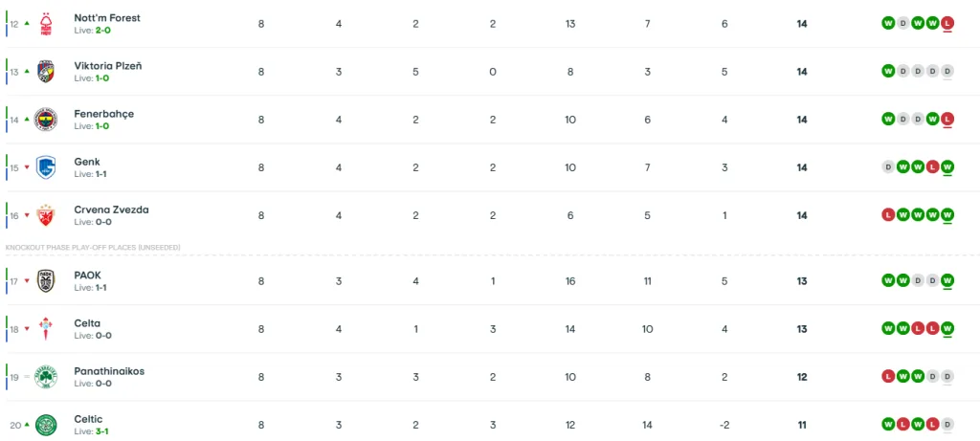
Task: Click the red L badge in Crvena Zvezda's form
Action: pyautogui.click(x=888, y=214)
